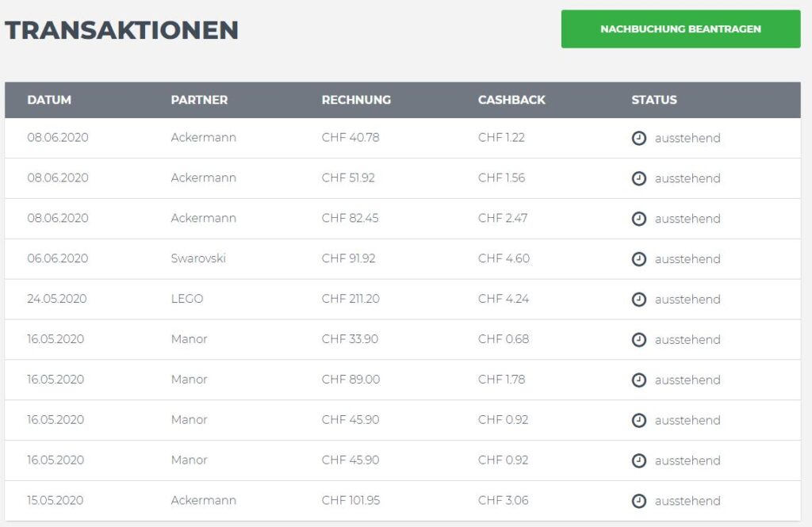Select the Rechnung column header

point(356,100)
